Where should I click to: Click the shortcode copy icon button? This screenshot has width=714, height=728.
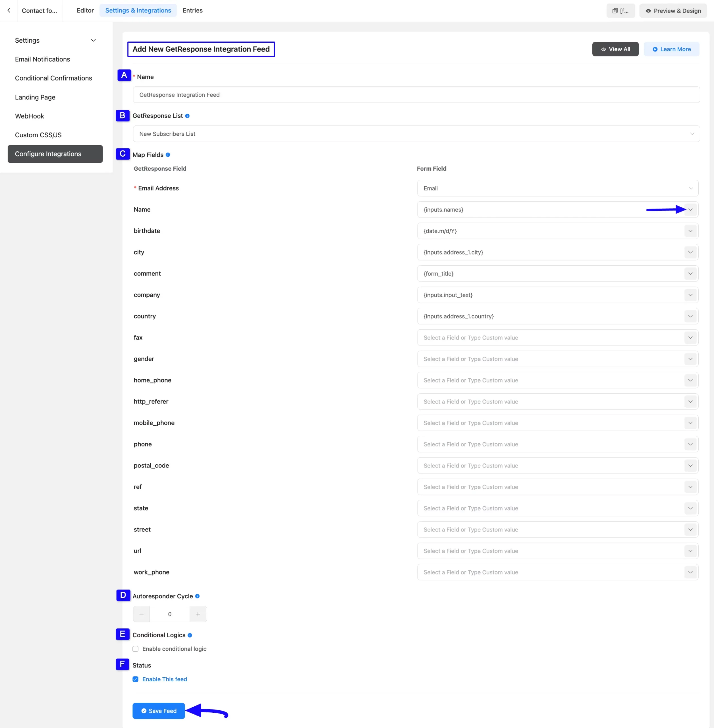[x=620, y=11]
